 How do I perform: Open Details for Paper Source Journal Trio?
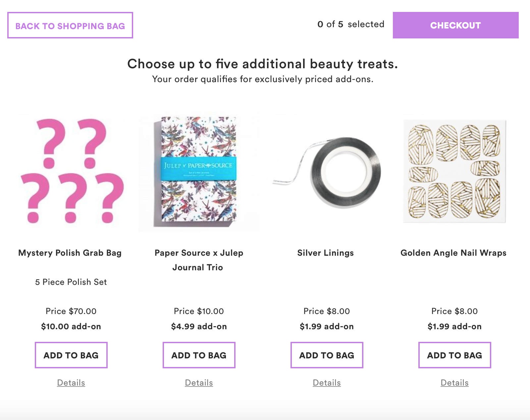pos(199,383)
